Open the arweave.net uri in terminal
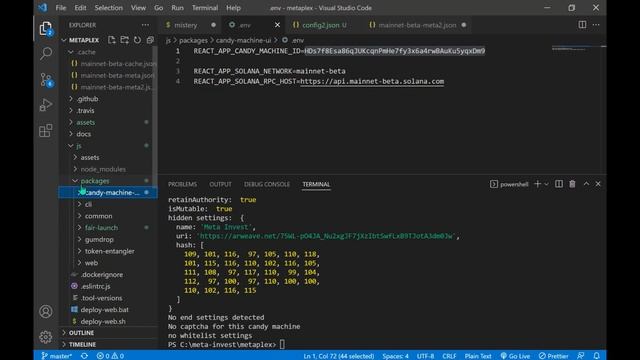 click(326, 236)
